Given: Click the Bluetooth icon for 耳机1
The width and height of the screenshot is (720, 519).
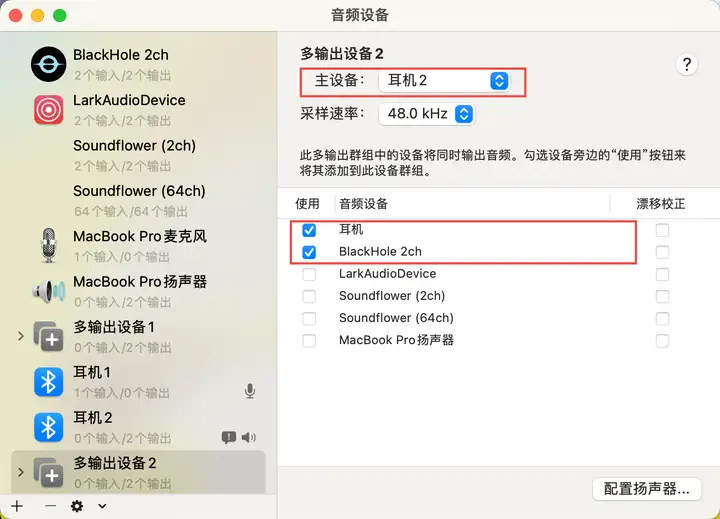Looking at the screenshot, I should pyautogui.click(x=48, y=382).
